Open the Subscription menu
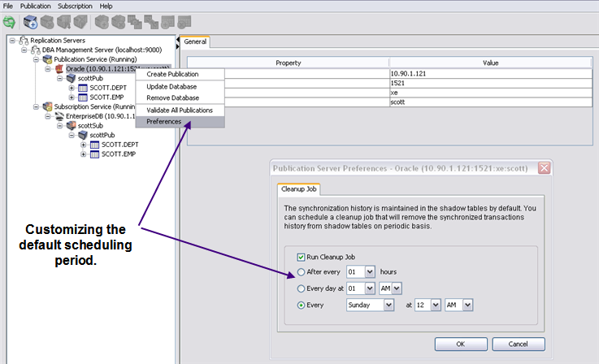The height and width of the screenshot is (364, 599). click(75, 6)
